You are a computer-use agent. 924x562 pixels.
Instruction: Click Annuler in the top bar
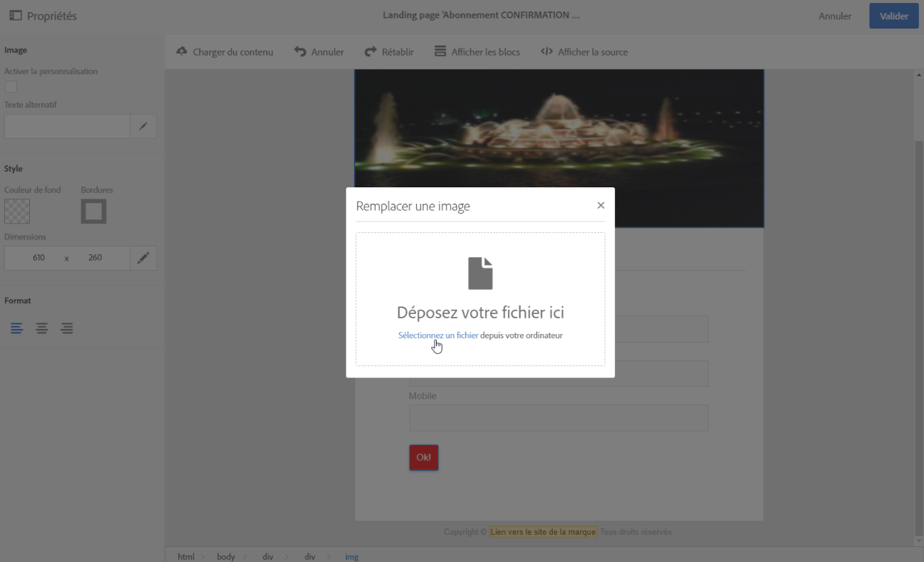pos(835,16)
